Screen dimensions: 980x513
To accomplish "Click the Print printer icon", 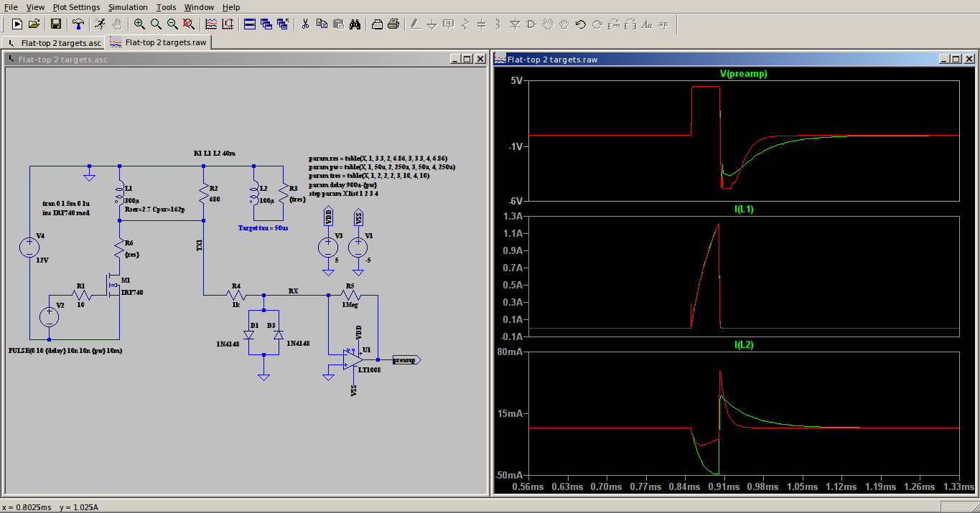I will (393, 24).
